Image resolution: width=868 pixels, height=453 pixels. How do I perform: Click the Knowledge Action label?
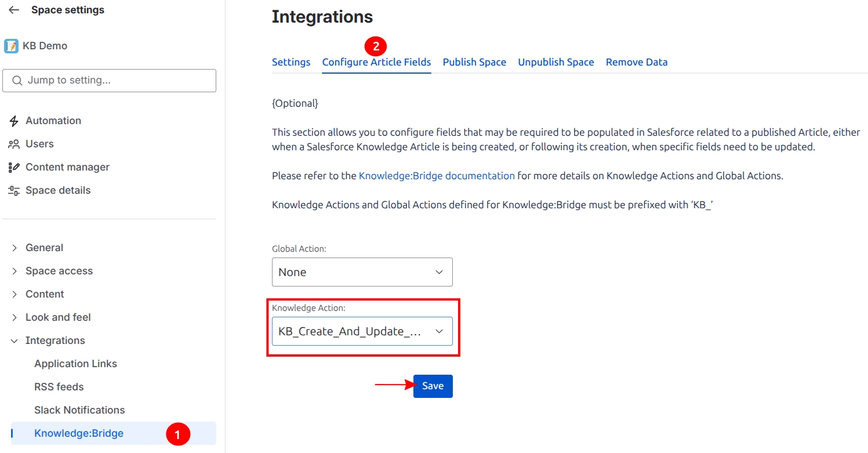pos(309,308)
